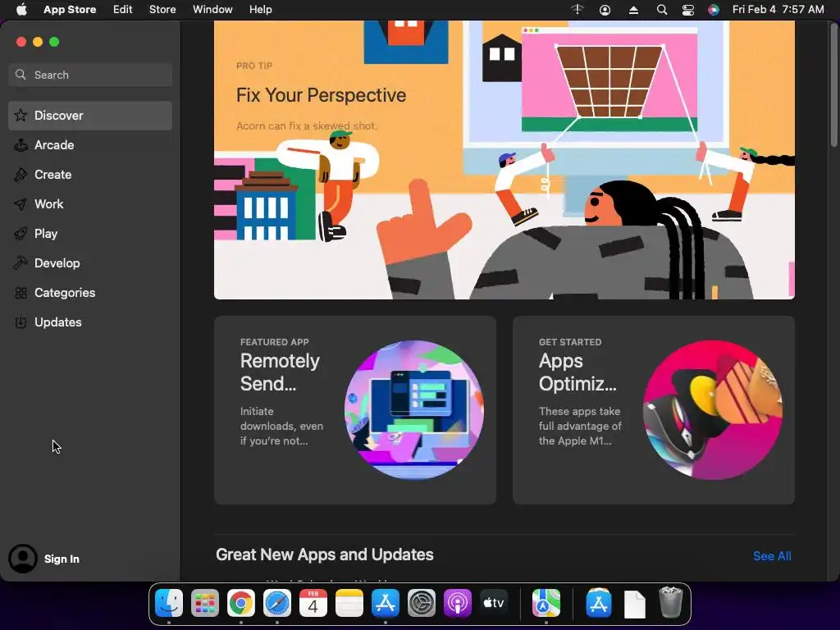Click the vertical scrollbar thumb

pyautogui.click(x=833, y=85)
